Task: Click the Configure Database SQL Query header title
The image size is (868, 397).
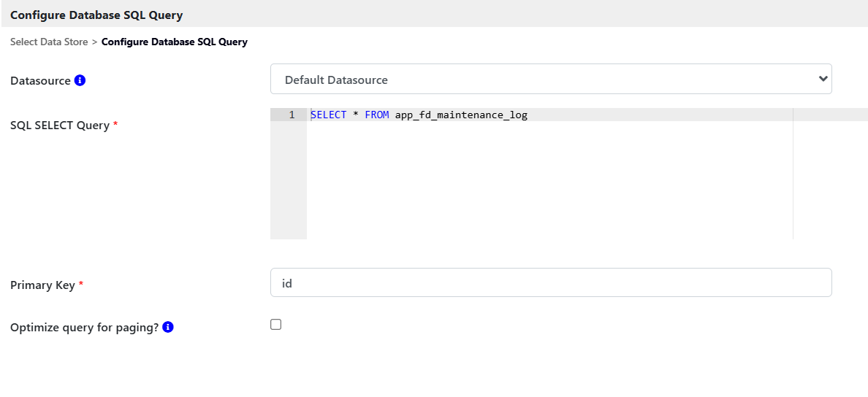Action: (96, 15)
